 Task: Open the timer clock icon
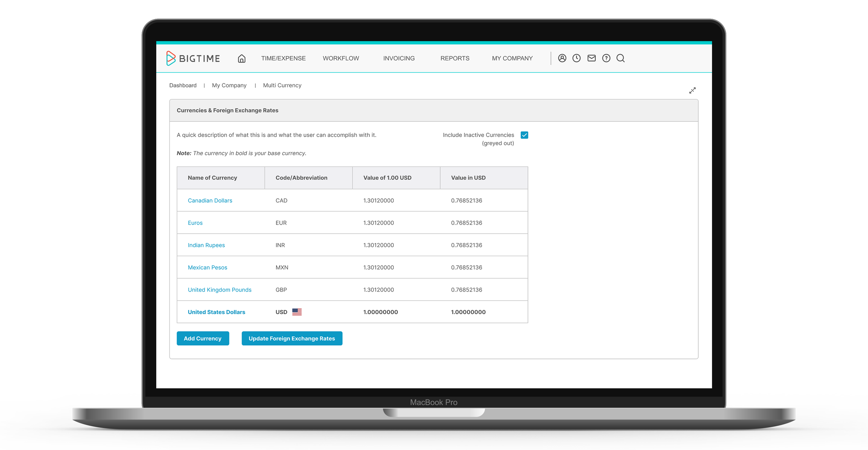576,58
